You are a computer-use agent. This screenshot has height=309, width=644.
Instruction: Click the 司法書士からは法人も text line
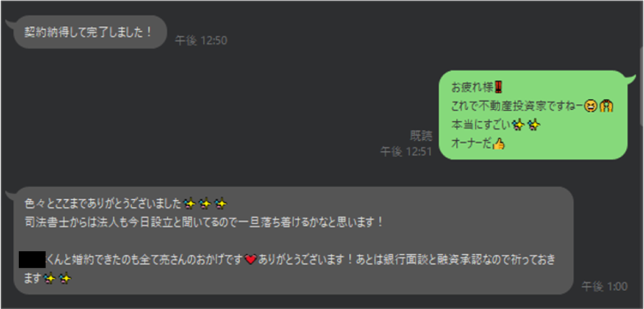click(204, 222)
